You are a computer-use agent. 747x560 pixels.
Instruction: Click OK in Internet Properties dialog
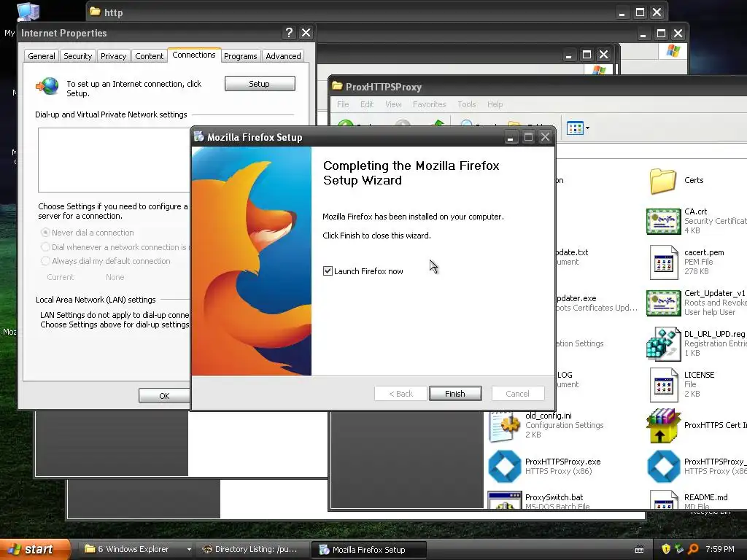point(164,396)
